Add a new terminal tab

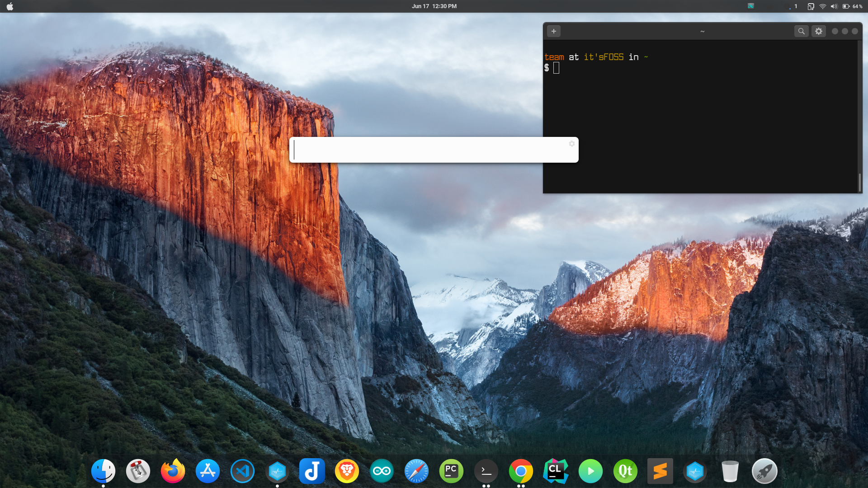pos(553,31)
